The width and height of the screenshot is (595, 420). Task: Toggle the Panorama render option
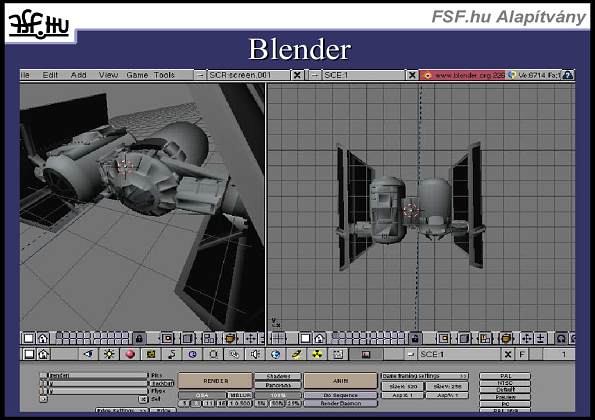[278, 385]
